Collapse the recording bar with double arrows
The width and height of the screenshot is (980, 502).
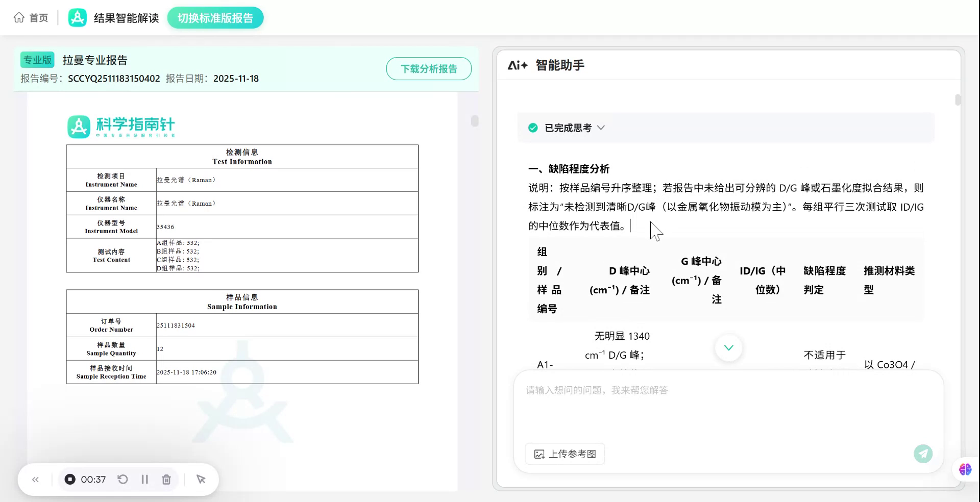tap(35, 479)
